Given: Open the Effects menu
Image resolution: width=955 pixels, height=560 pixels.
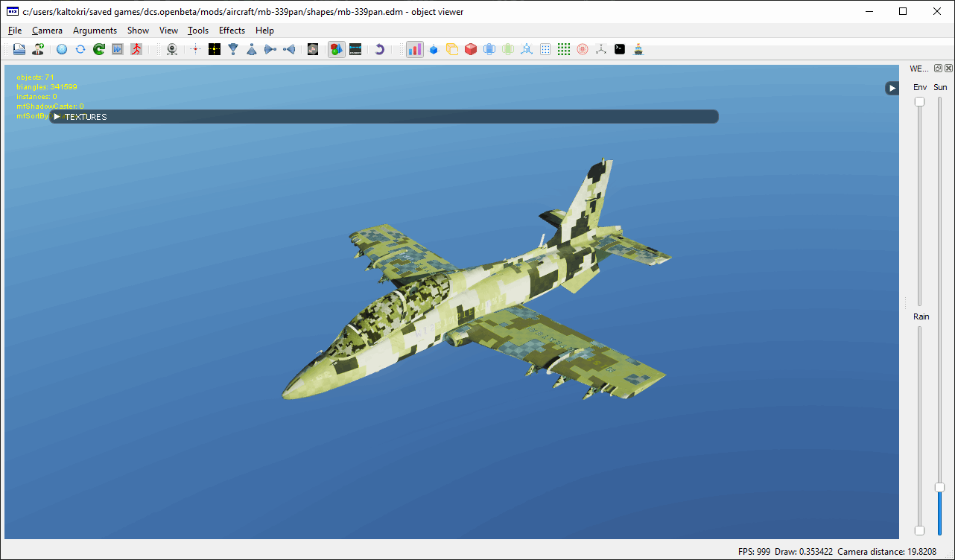Looking at the screenshot, I should click(232, 31).
